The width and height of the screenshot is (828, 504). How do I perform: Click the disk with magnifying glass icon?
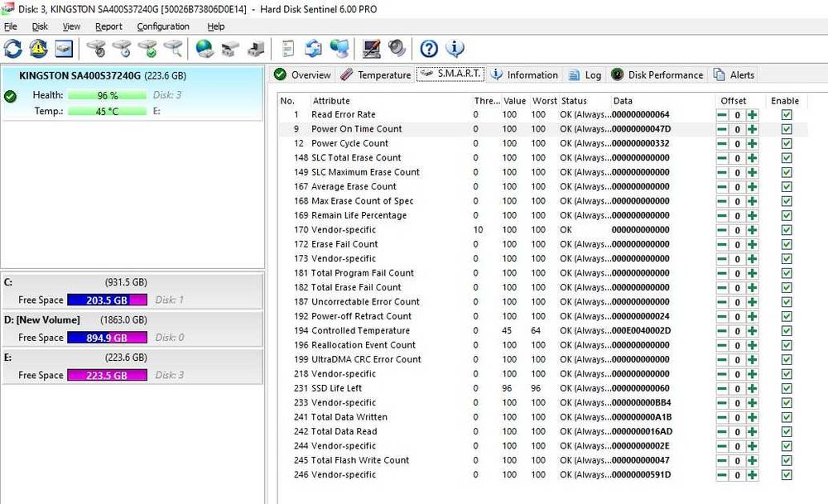[173, 49]
